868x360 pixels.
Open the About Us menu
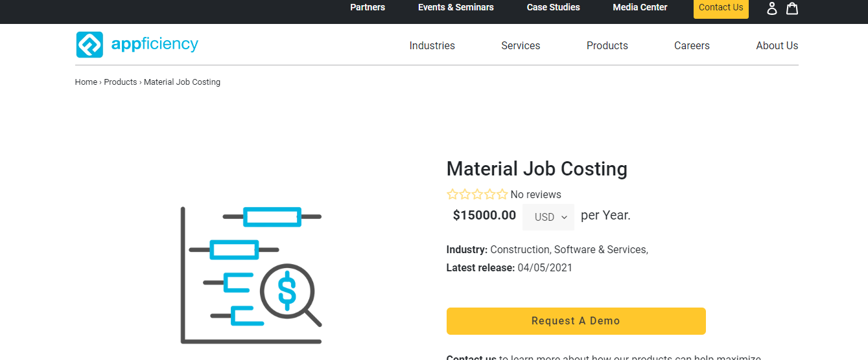click(x=777, y=45)
